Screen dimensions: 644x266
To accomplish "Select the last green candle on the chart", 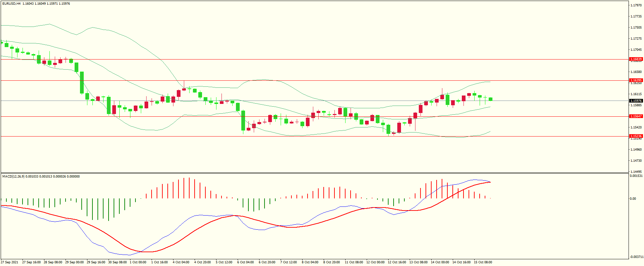I will click(x=491, y=99).
